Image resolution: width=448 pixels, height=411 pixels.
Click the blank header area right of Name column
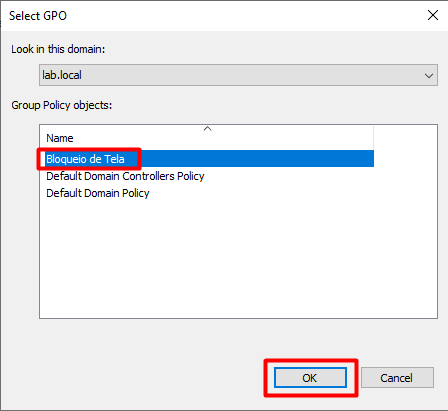click(x=405, y=137)
